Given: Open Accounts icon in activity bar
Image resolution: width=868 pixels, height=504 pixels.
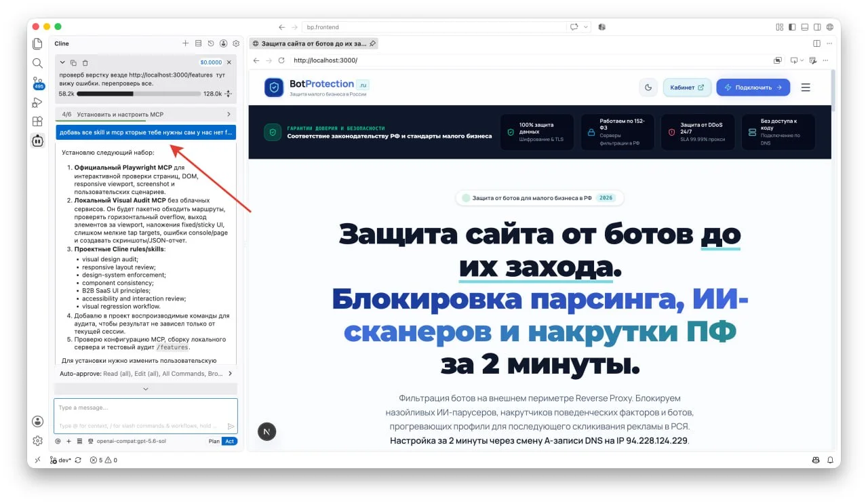Looking at the screenshot, I should (x=38, y=421).
